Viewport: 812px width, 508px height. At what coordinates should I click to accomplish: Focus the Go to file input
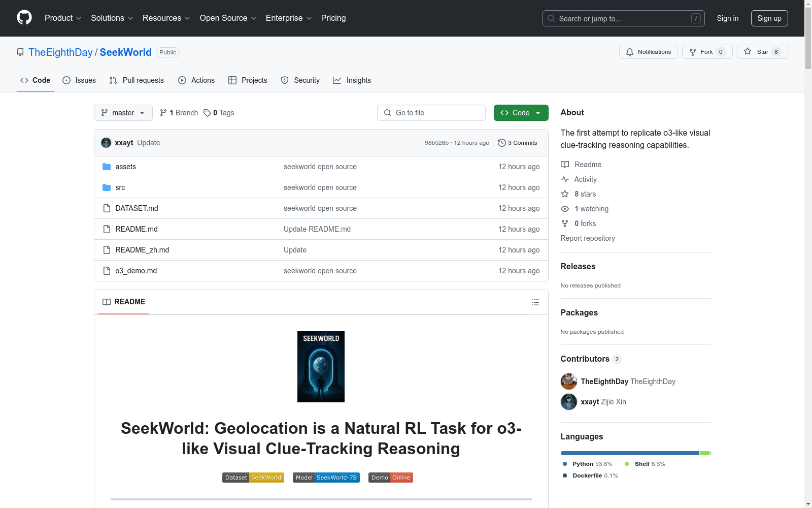tap(431, 113)
